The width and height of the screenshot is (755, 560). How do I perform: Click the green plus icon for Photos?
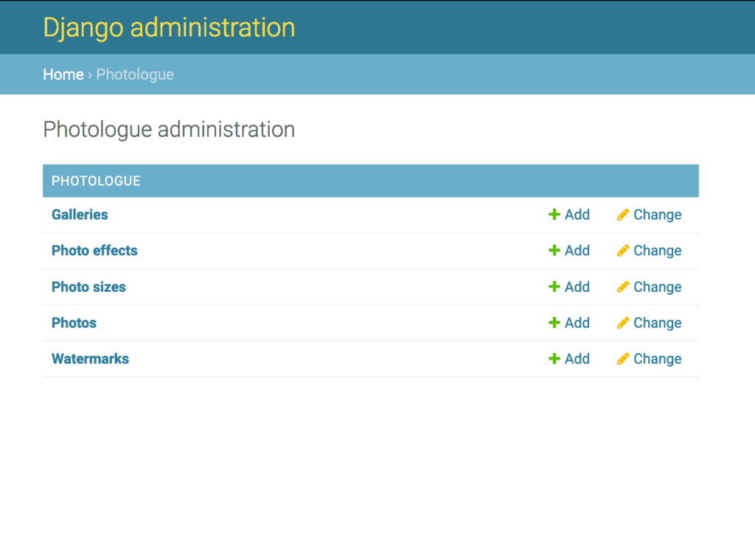[554, 323]
